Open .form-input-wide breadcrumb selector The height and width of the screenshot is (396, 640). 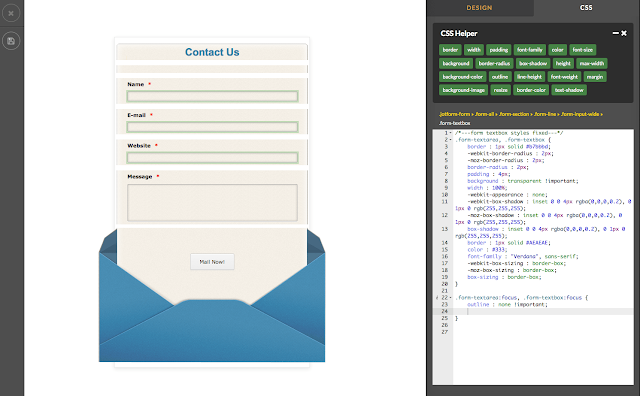click(580, 114)
